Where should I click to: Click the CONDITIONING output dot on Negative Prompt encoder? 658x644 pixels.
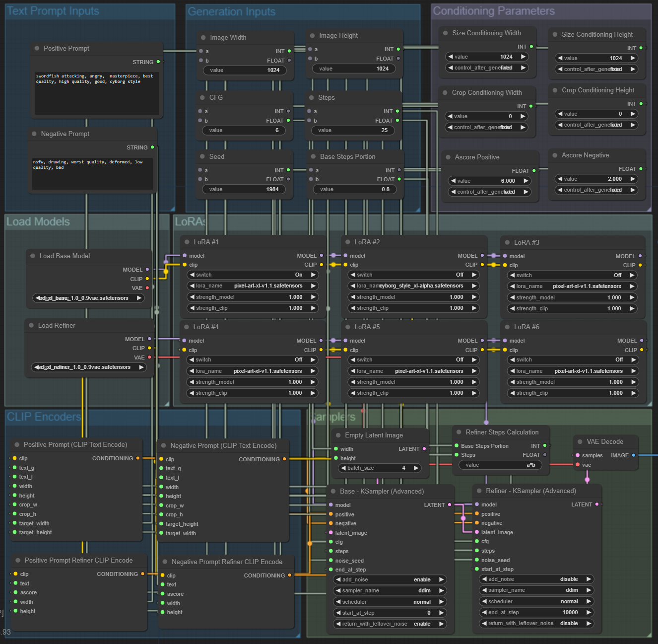pyautogui.click(x=284, y=459)
